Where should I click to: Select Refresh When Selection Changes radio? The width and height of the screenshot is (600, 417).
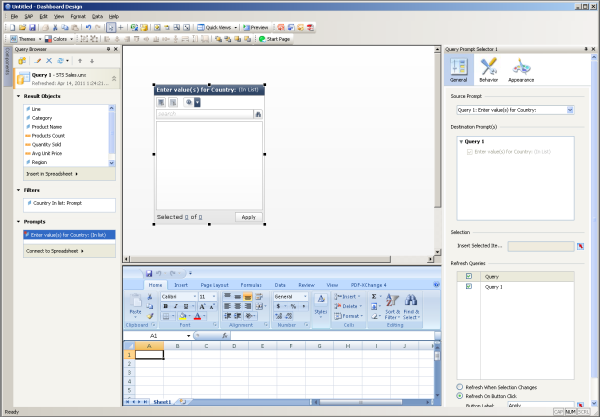point(460,387)
